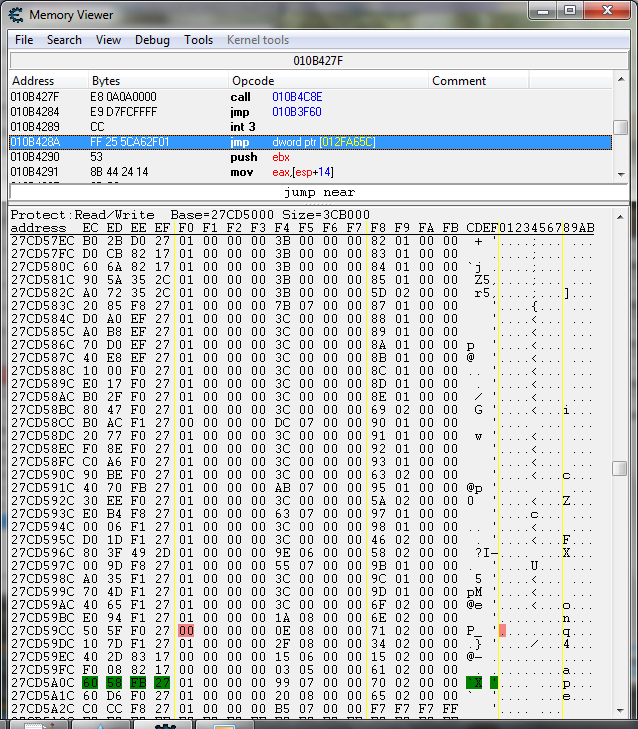Select the push ebx instruction row
Image resolution: width=638 pixels, height=729 pixels.
pyautogui.click(x=300, y=158)
